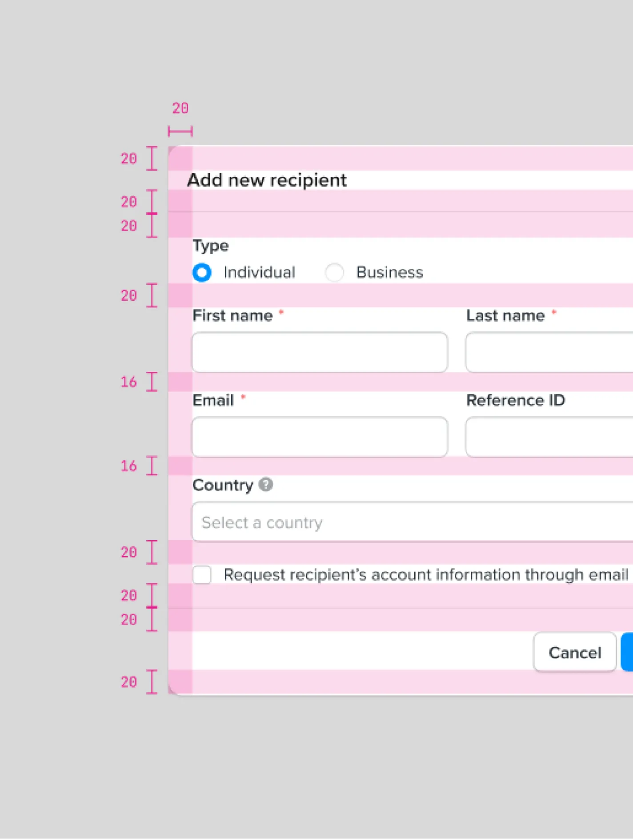Click into the Reference ID field

click(x=549, y=437)
